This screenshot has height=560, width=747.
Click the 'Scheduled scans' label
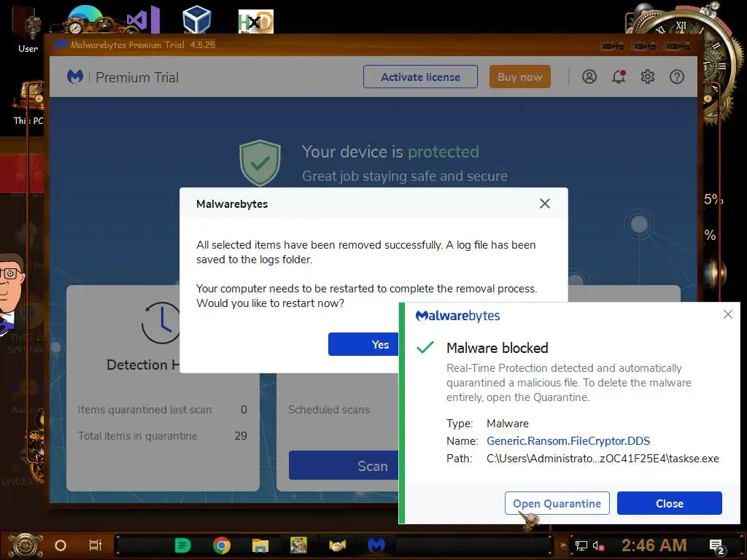[x=329, y=410]
